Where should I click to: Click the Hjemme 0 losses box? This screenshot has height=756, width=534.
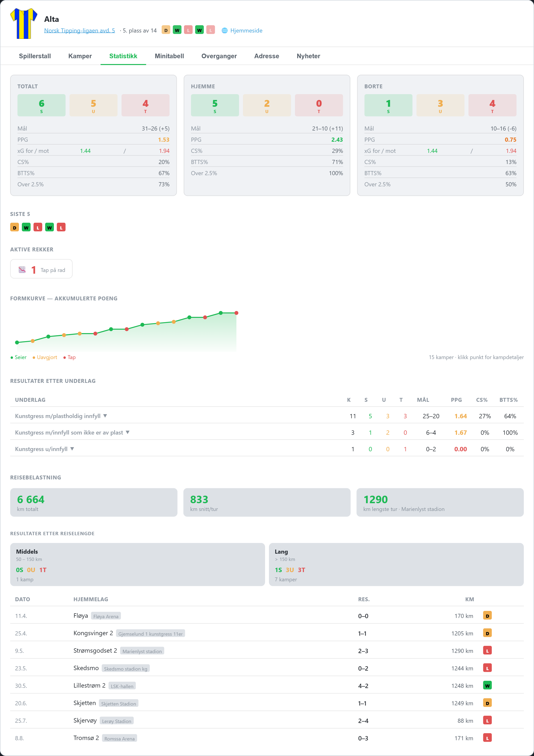coord(318,105)
